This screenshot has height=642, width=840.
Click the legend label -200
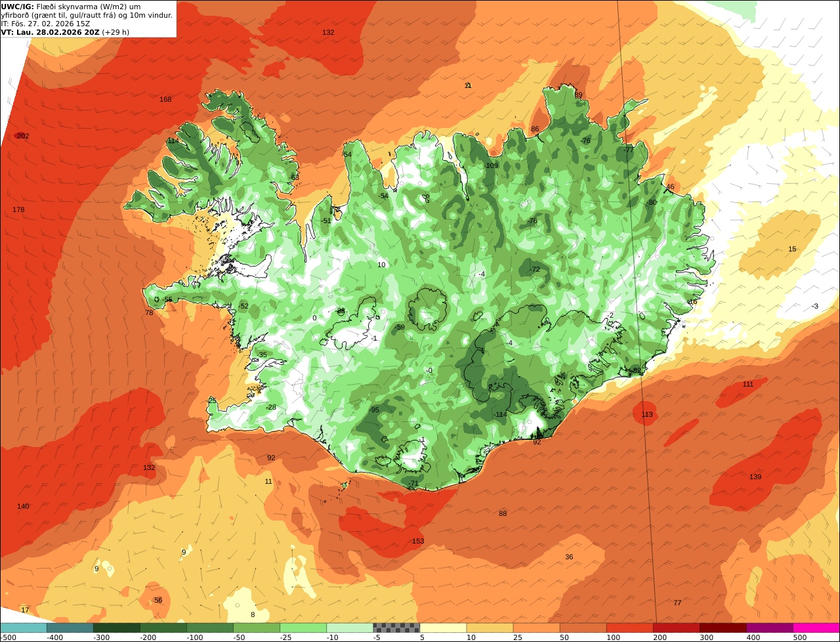[x=148, y=637]
